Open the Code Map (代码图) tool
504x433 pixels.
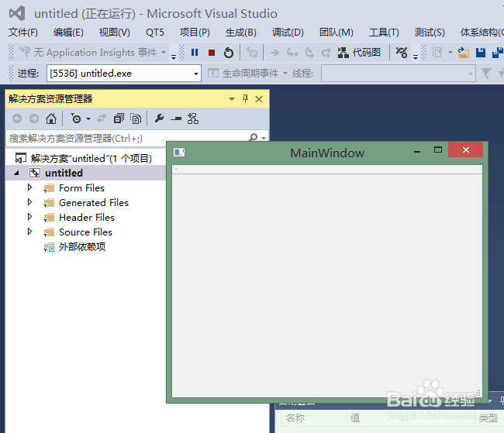359,53
